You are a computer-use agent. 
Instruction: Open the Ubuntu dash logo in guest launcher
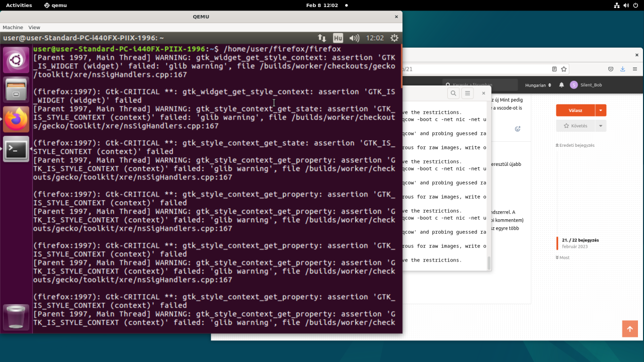[x=16, y=60]
